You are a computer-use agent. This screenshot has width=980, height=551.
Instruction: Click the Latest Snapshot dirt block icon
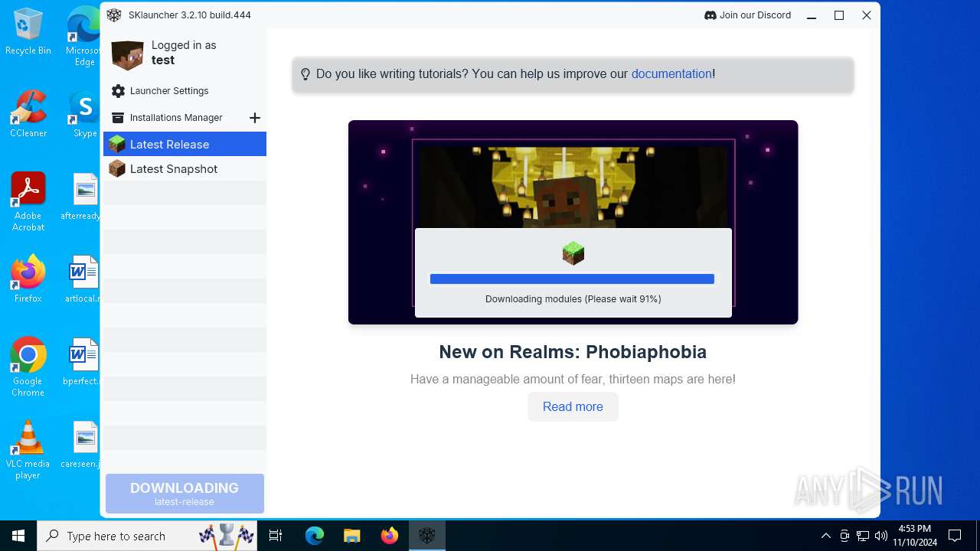(116, 169)
